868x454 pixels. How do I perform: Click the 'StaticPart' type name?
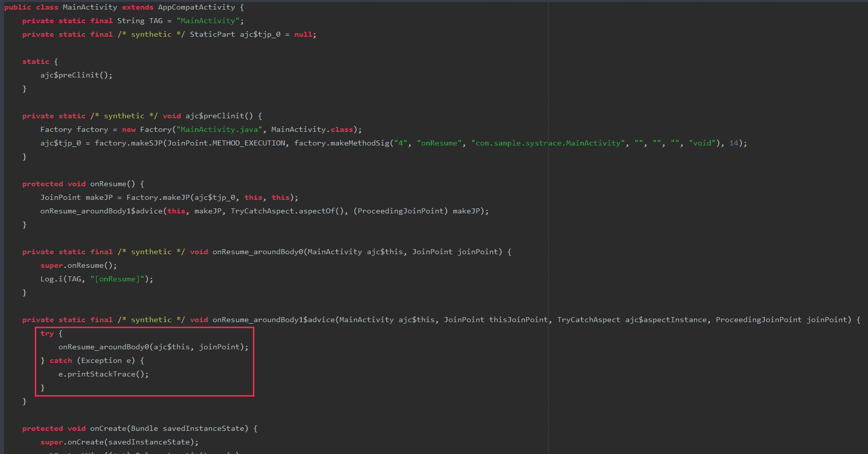[212, 34]
